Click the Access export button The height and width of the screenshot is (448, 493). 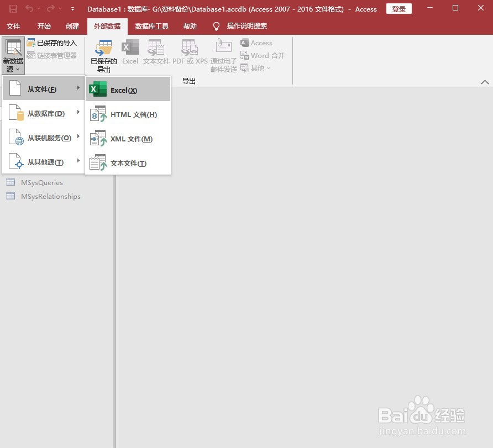(256, 43)
